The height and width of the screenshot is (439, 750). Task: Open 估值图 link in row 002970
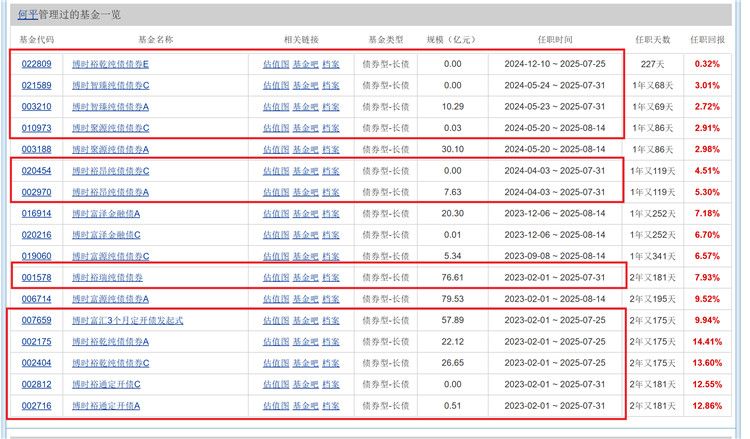coord(276,192)
